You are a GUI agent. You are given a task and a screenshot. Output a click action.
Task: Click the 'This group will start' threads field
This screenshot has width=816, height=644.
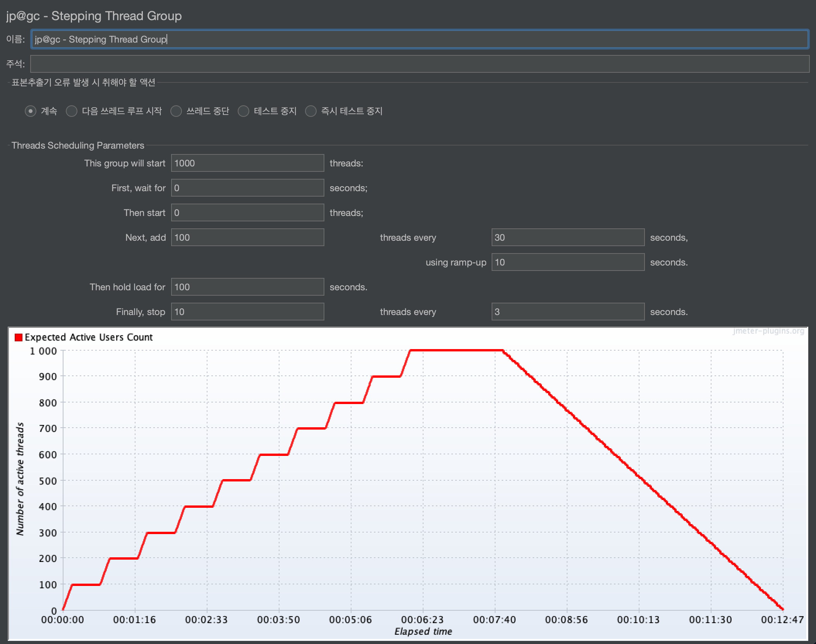[247, 163]
